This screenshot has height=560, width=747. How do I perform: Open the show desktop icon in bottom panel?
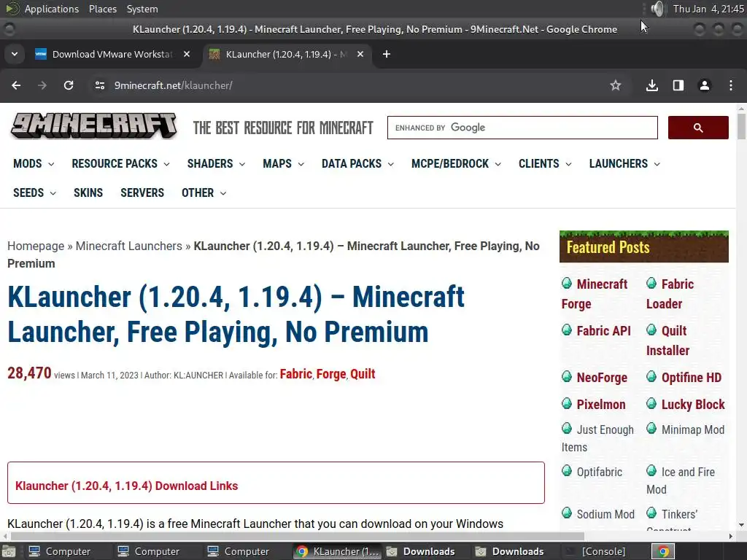click(9, 551)
